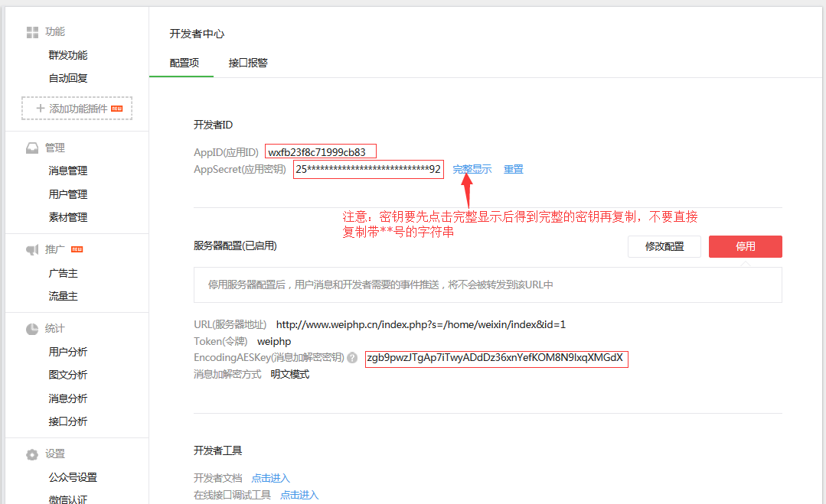Click the megaphone icon beside 推广
The image size is (826, 504).
click(x=31, y=249)
